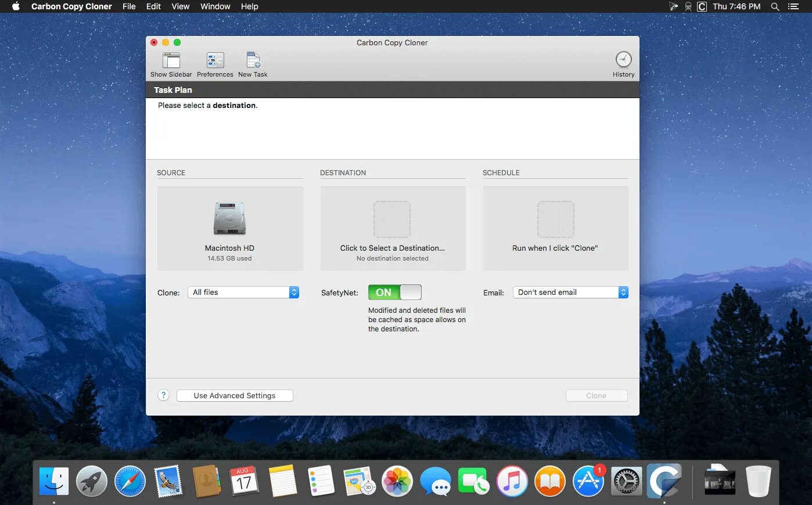This screenshot has width=812, height=505.
Task: Open Spotlight search magnifier
Action: pos(775,6)
